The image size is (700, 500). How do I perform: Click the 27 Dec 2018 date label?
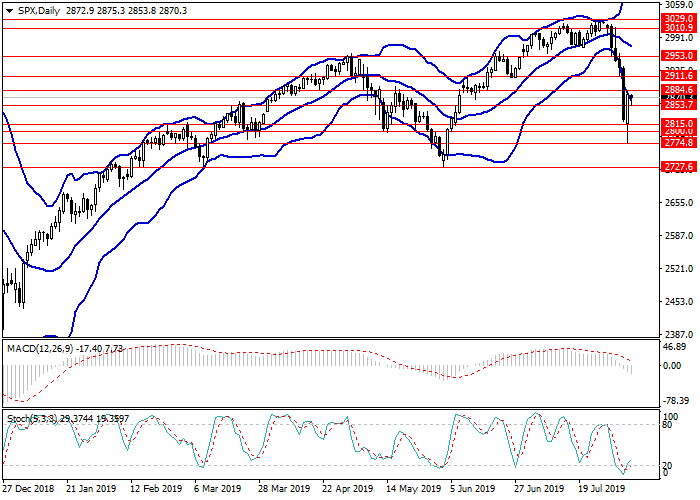pos(28,490)
